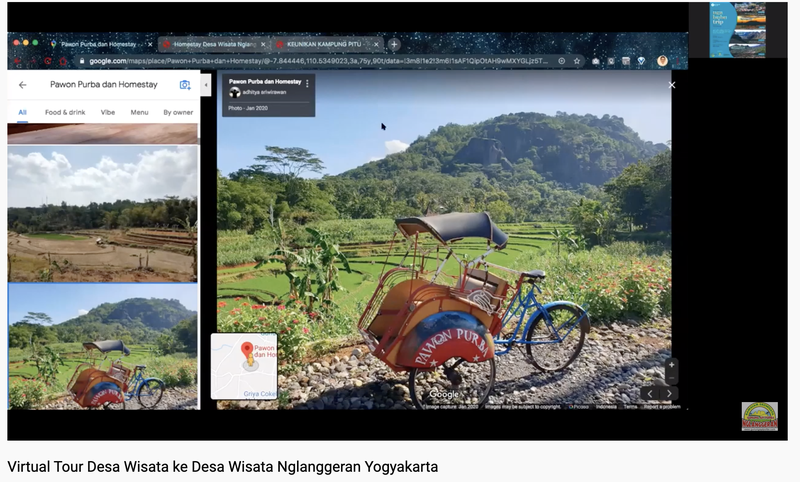Image resolution: width=800 pixels, height=482 pixels.
Task: Select the Menu photo category
Action: point(139,112)
